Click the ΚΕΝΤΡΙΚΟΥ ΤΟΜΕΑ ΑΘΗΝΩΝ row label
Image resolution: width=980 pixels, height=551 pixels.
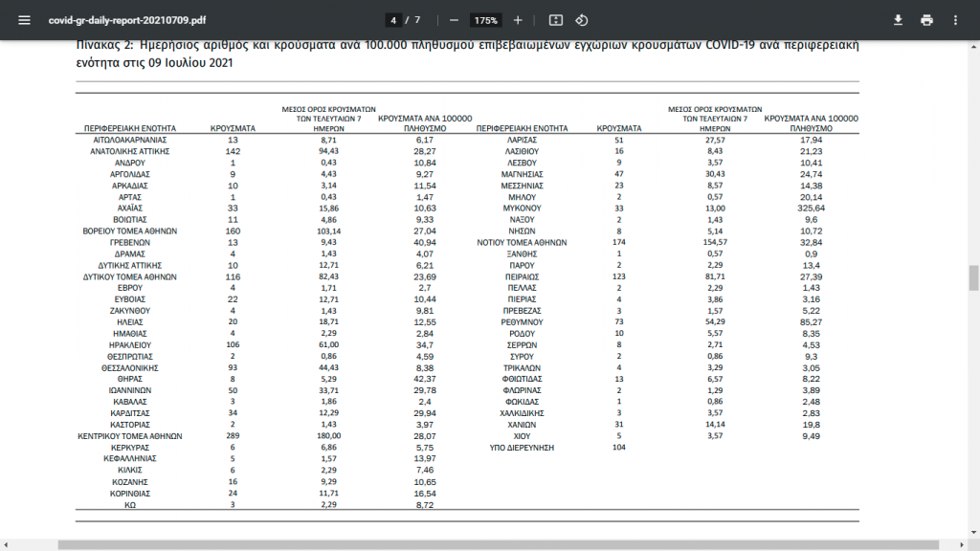click(x=130, y=436)
